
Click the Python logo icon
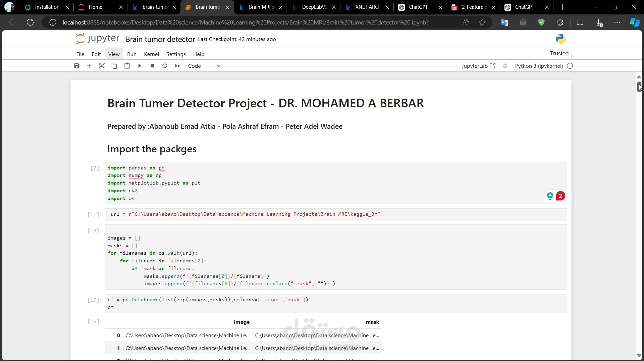coord(561,39)
